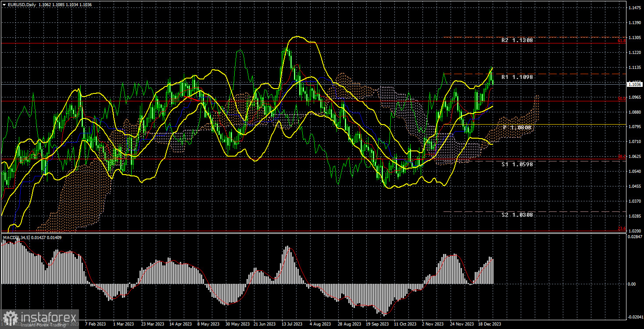Viewport: 644px width, 329px height.
Task: Click 1.1390 on the price axis
Action: [634, 23]
